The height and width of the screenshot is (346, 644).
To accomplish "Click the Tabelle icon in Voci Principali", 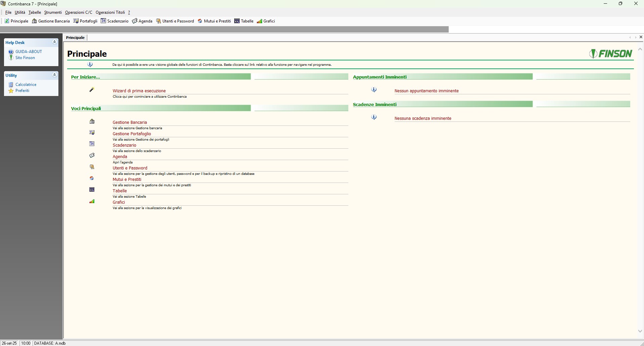I will pos(92,190).
